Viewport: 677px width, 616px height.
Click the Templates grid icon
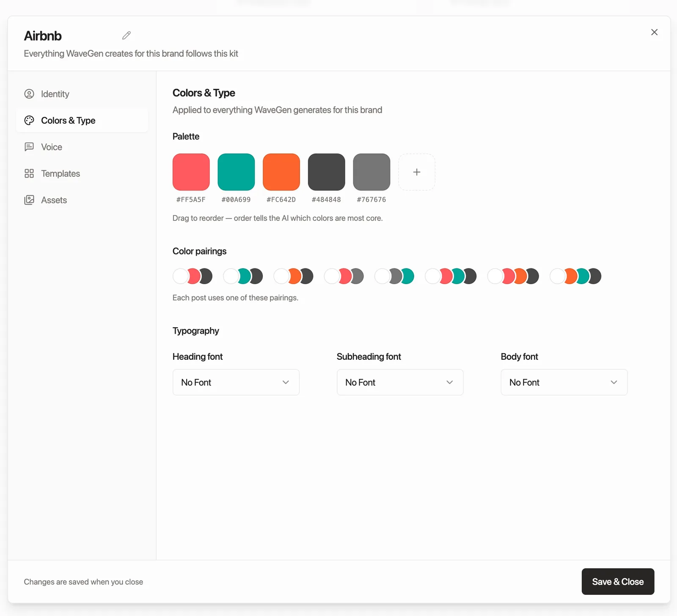29,173
